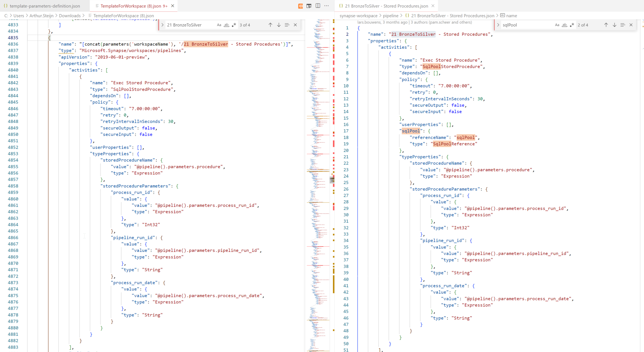The width and height of the screenshot is (644, 352).
Task: Click the synapse-workspace breadcrumb segment
Action: pyautogui.click(x=358, y=16)
